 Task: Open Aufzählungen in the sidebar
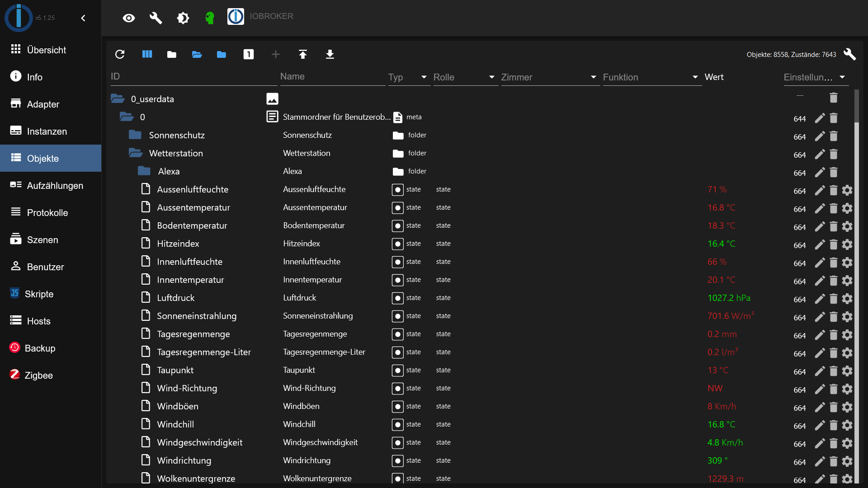point(51,185)
